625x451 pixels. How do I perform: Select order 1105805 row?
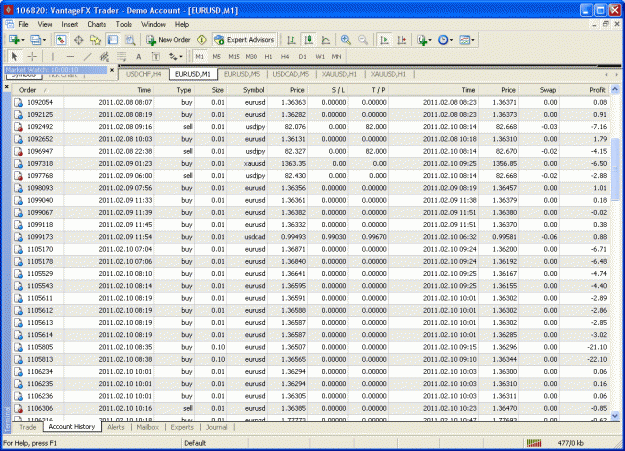(x=311, y=347)
